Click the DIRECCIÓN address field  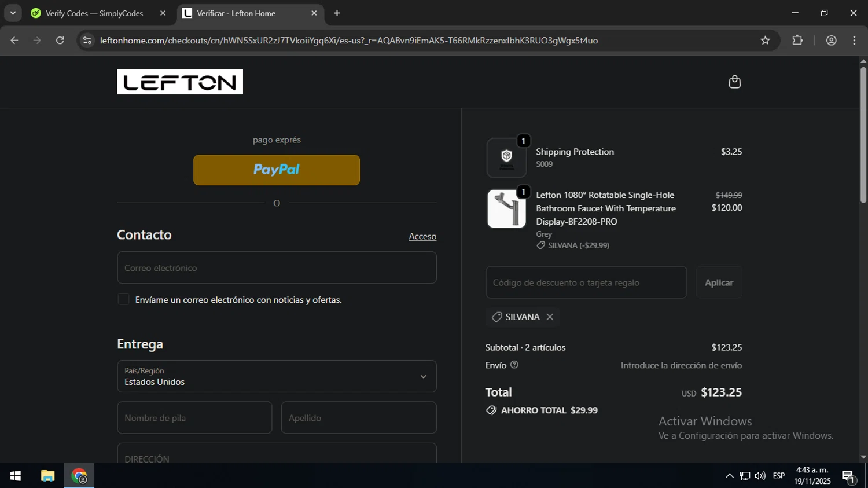tap(277, 453)
